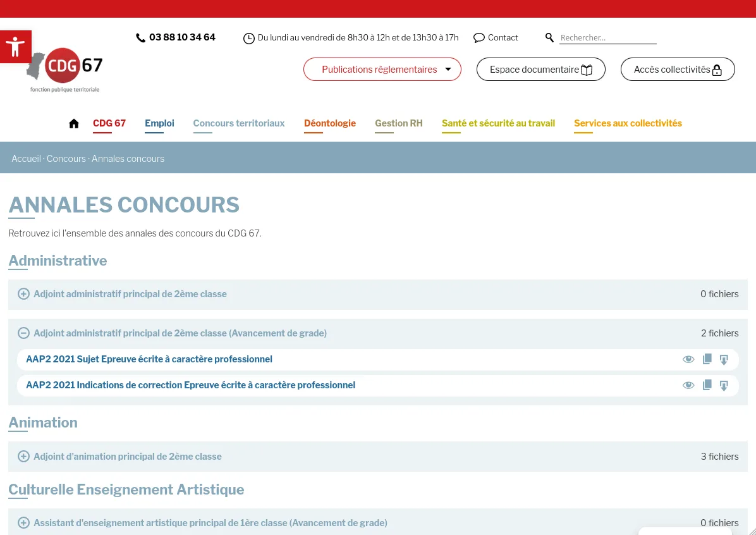Open the Gestion RH menu

[399, 123]
